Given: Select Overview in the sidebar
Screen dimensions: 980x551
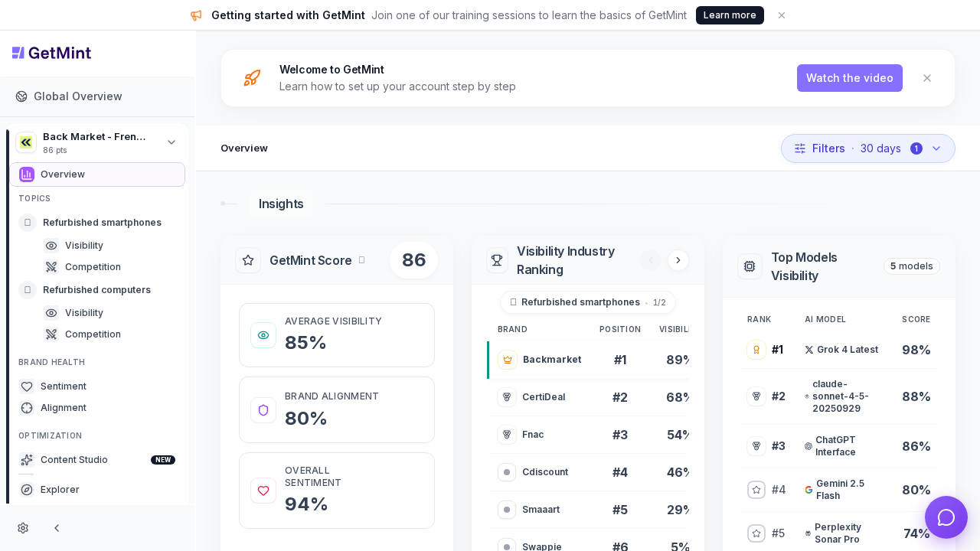Looking at the screenshot, I should pos(97,174).
